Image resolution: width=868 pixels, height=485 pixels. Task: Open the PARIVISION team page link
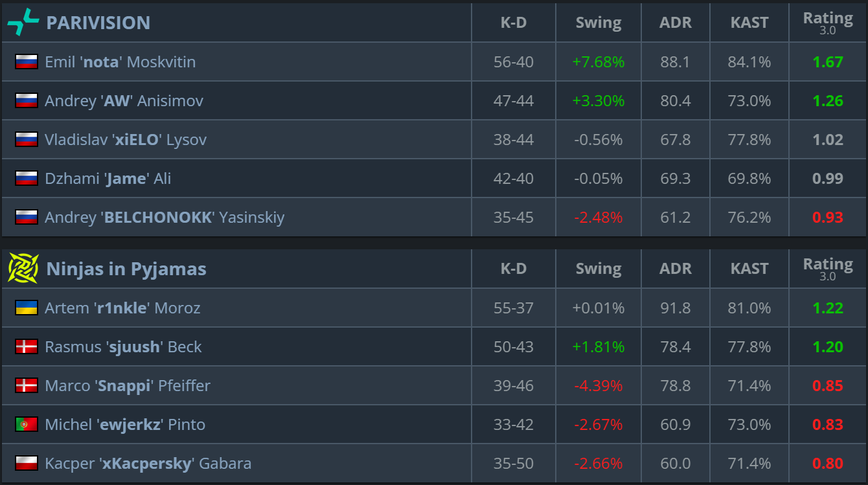tap(98, 23)
